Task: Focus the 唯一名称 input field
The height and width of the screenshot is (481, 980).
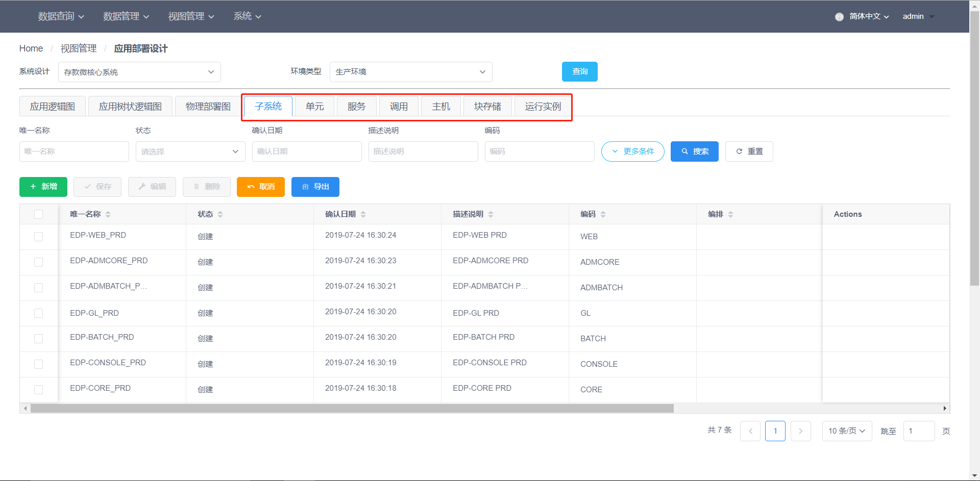Action: [x=74, y=151]
